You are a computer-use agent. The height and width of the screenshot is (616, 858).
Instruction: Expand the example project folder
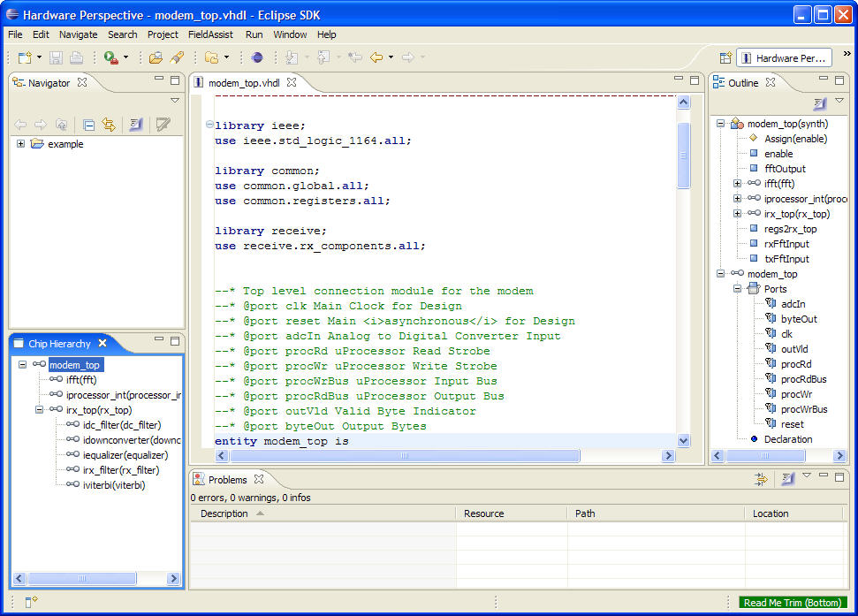21,144
